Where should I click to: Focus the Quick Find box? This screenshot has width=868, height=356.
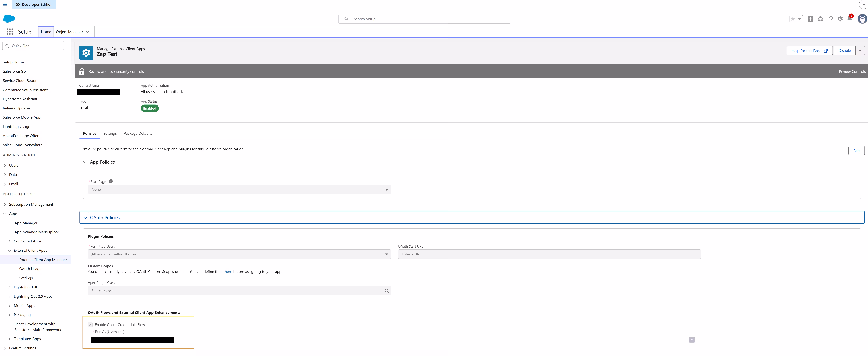tap(33, 46)
